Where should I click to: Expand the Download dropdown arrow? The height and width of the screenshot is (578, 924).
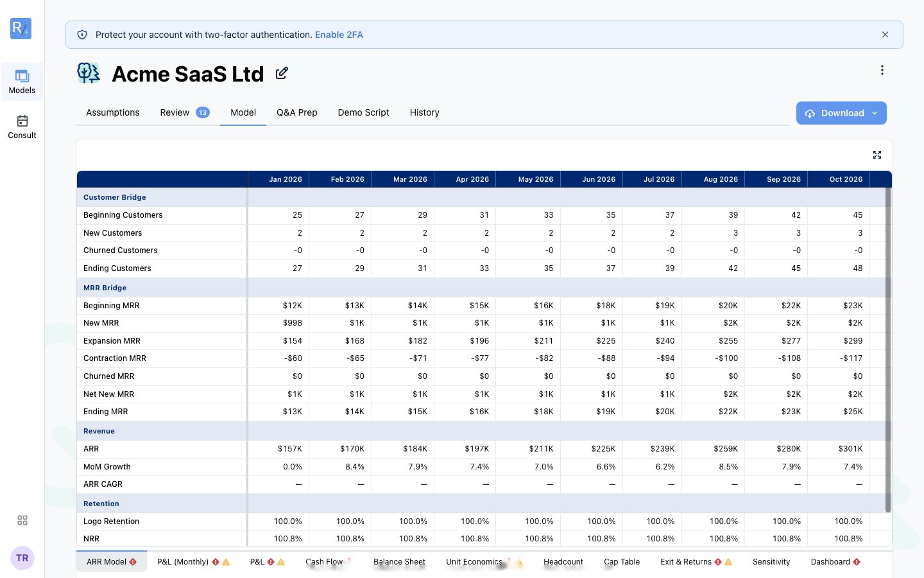point(875,113)
